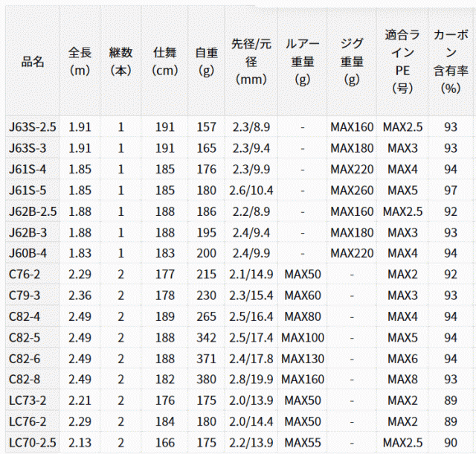The height and width of the screenshot is (454, 476).
Task: Click the 品名 column header
Action: (x=33, y=61)
